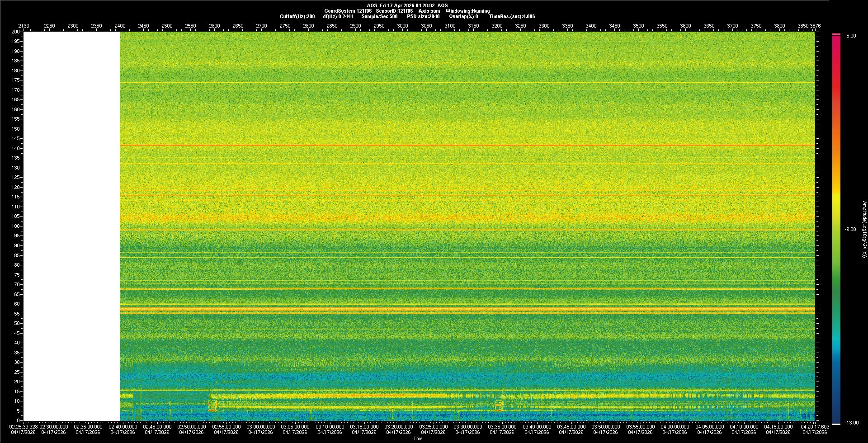Click the Time axis title at bottom
This screenshot has width=868, height=443.
pyautogui.click(x=418, y=438)
